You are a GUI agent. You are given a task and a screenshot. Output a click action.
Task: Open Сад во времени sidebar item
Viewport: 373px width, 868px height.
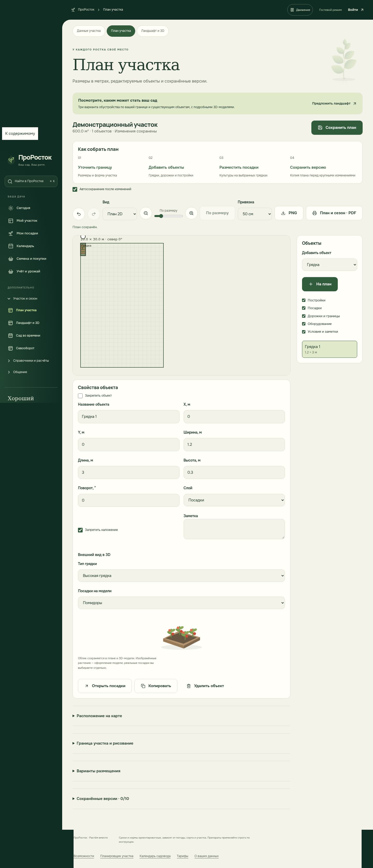pos(31,336)
